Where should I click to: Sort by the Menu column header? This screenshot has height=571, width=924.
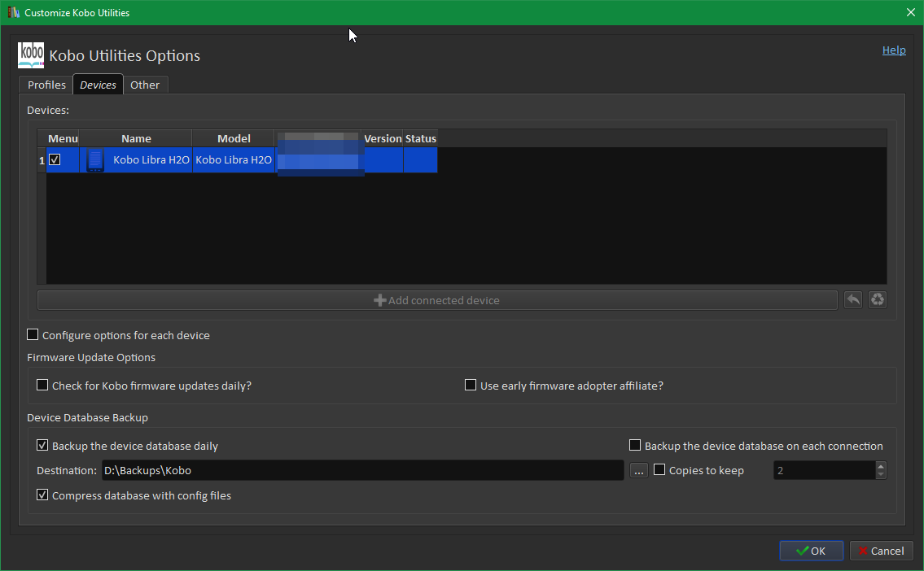pyautogui.click(x=63, y=138)
